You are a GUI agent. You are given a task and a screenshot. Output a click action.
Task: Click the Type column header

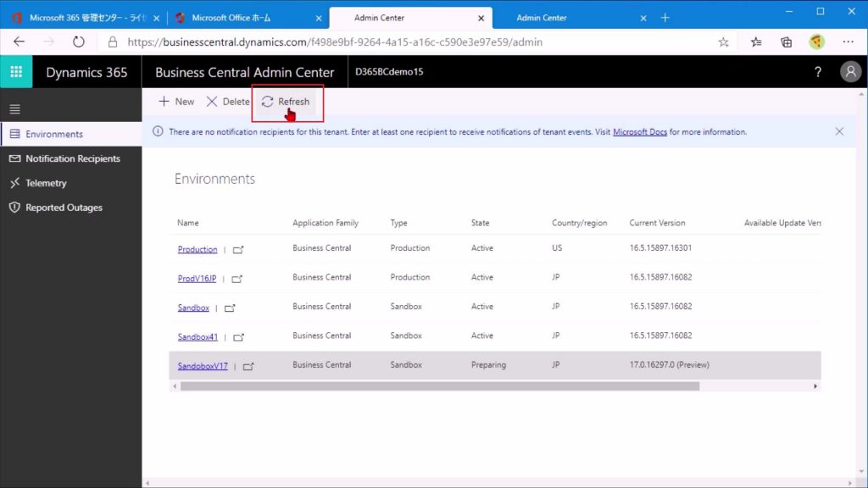coord(398,223)
